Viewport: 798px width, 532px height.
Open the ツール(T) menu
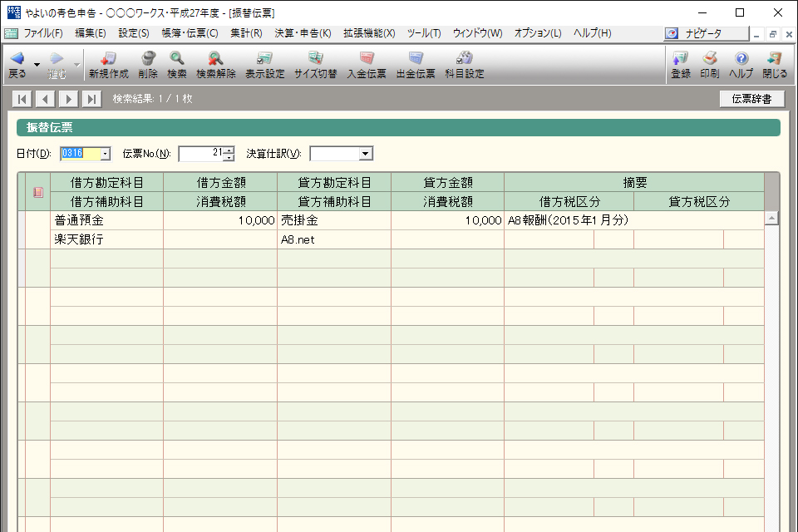424,33
